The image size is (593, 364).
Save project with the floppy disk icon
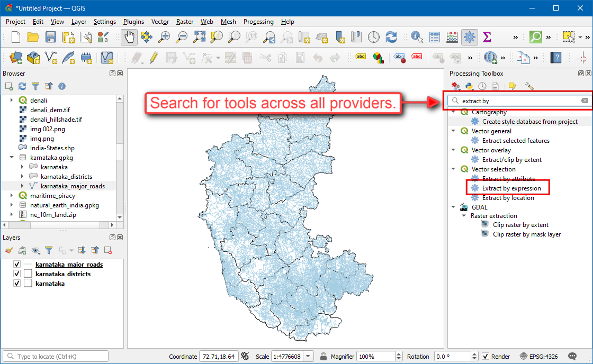(x=50, y=37)
